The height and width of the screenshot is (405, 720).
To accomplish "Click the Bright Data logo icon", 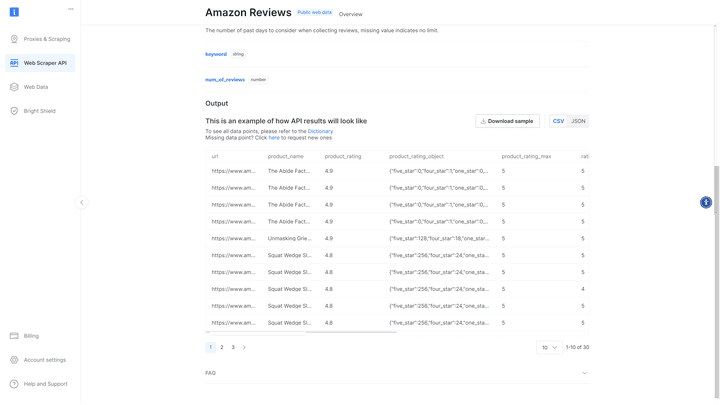I will (14, 12).
